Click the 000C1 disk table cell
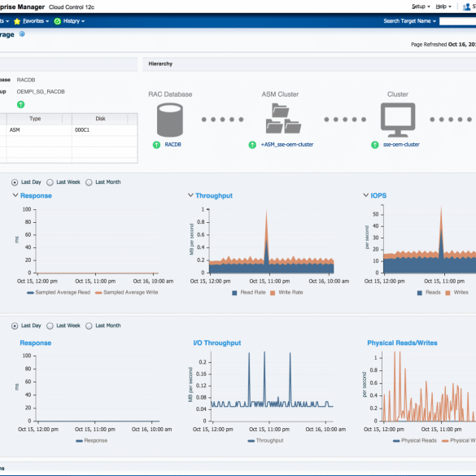Viewport: 476px width, 476px height. click(104, 130)
